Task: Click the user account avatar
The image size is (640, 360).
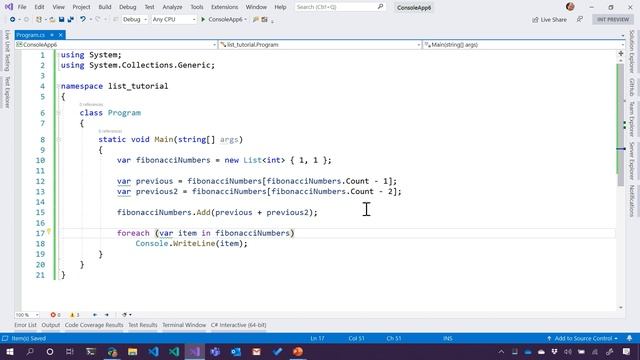Action: (570, 7)
